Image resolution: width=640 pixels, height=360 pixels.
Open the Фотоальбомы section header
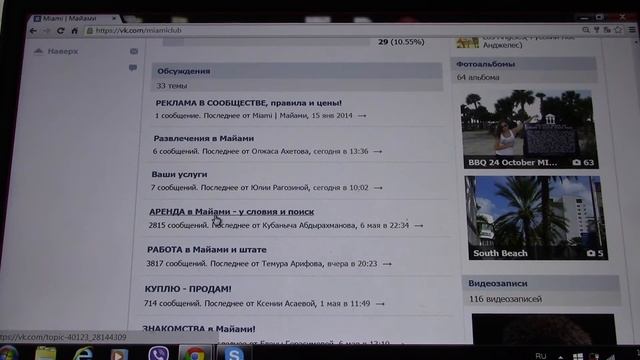(x=523, y=64)
